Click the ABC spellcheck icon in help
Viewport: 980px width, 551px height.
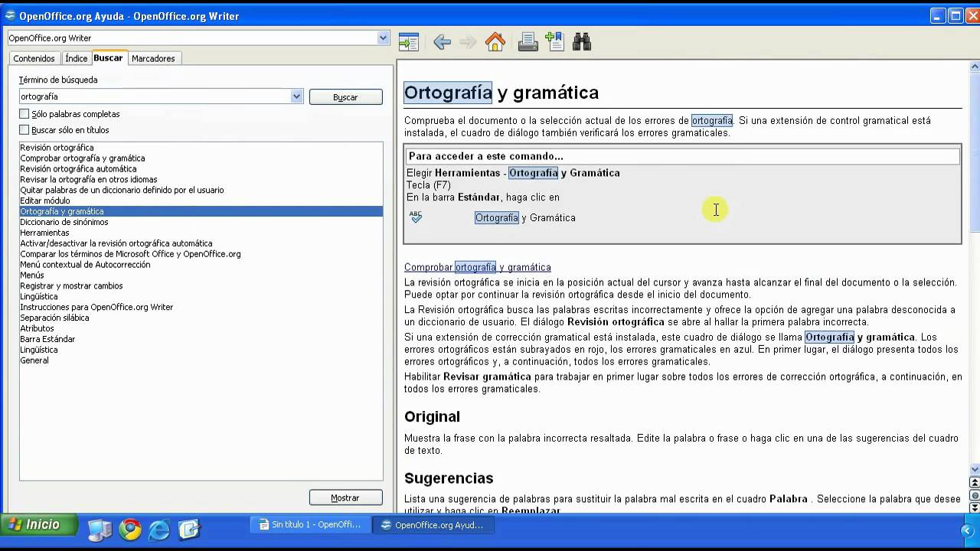coord(416,217)
